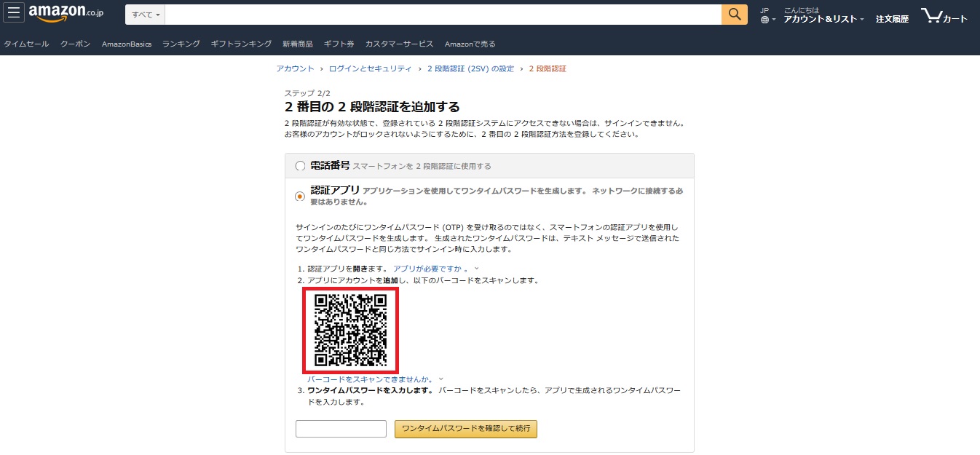Click the search magnifier button
980x455 pixels.
(735, 15)
